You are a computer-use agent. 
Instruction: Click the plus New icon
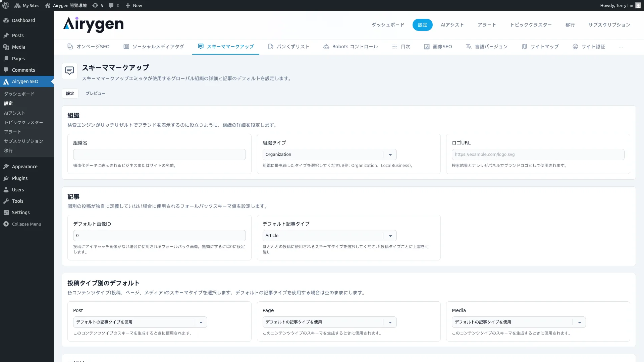point(128,5)
